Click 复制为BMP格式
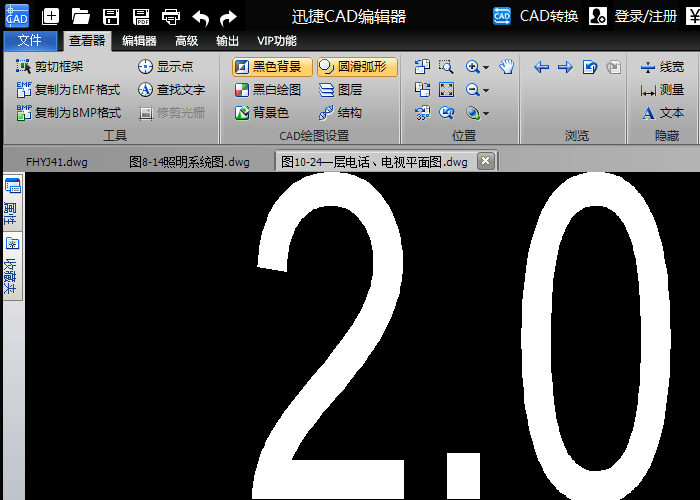 68,113
